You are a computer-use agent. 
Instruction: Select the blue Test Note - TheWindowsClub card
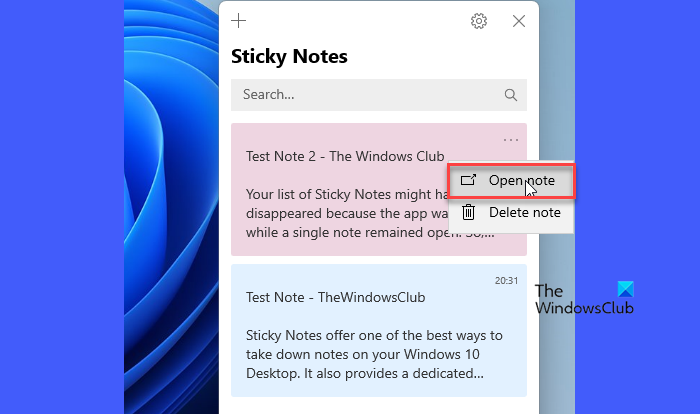(379, 330)
